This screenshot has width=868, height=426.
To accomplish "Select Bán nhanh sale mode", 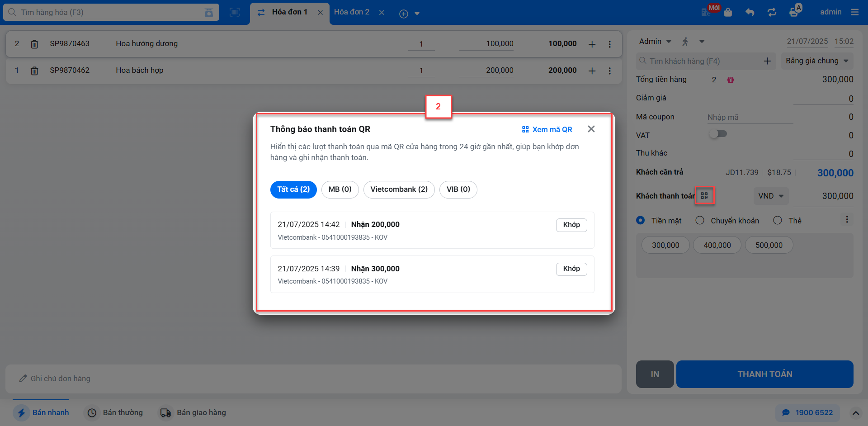I will click(x=41, y=413).
